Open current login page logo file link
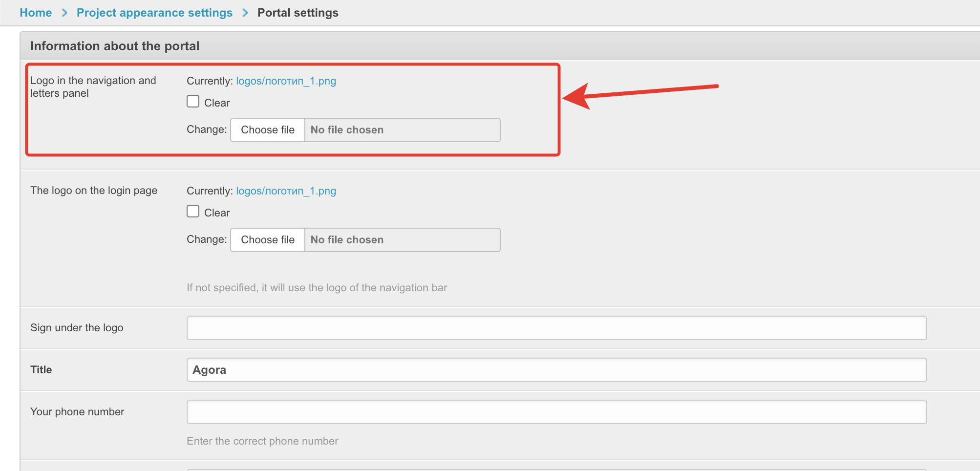The image size is (980, 471). pos(286,191)
